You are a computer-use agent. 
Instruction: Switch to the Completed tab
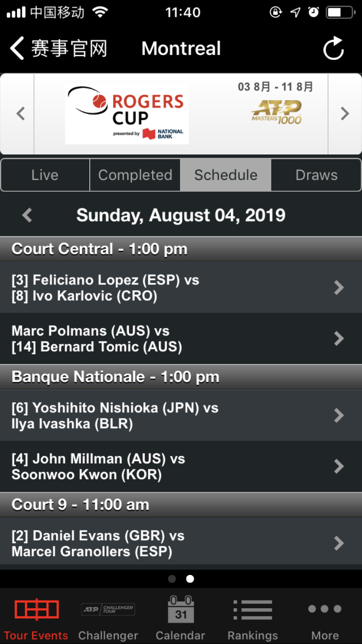tap(135, 175)
